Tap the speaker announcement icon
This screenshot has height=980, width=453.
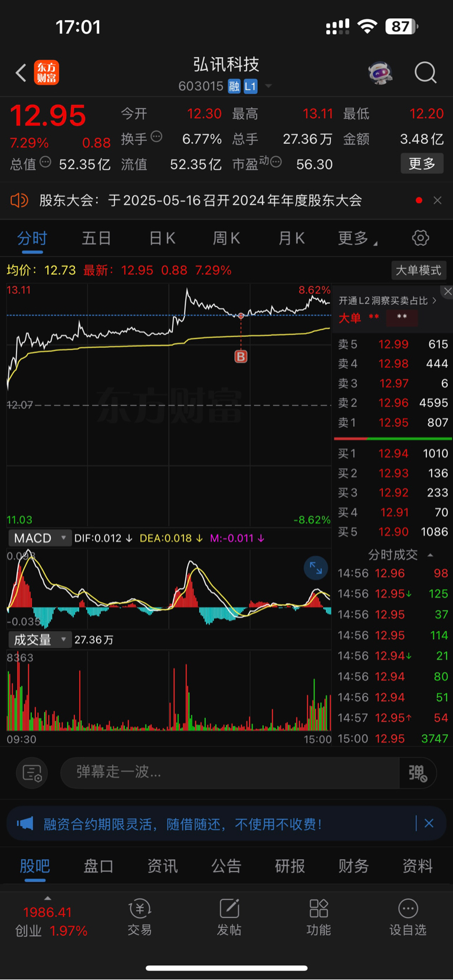point(19,200)
